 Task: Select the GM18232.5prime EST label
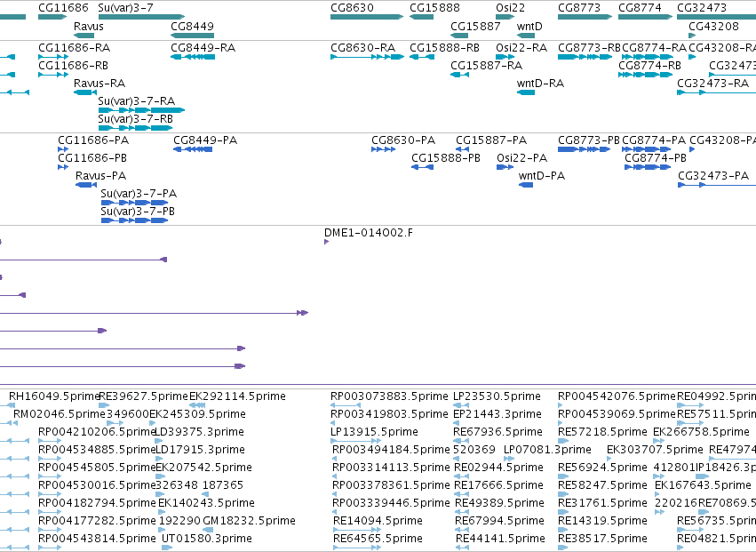click(x=250, y=521)
